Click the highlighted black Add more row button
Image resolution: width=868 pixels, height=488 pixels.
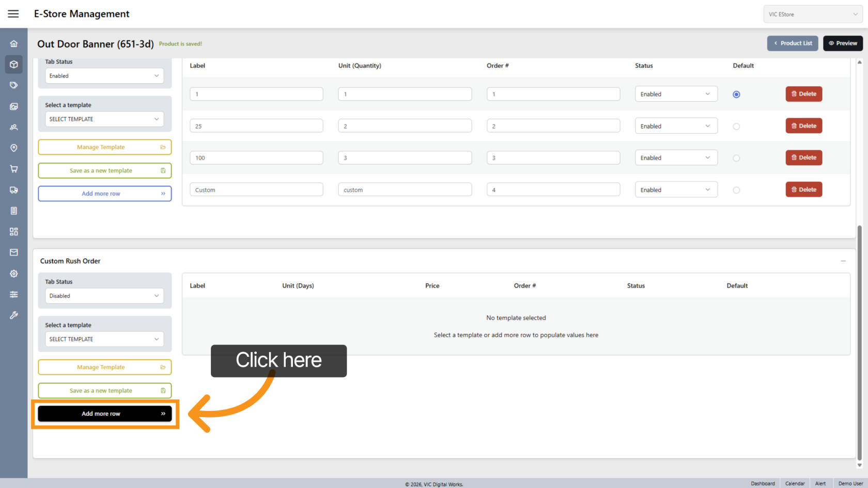tap(104, 414)
